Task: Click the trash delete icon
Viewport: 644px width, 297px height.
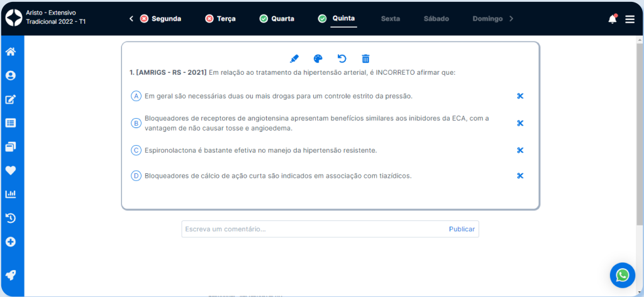Action: point(365,58)
